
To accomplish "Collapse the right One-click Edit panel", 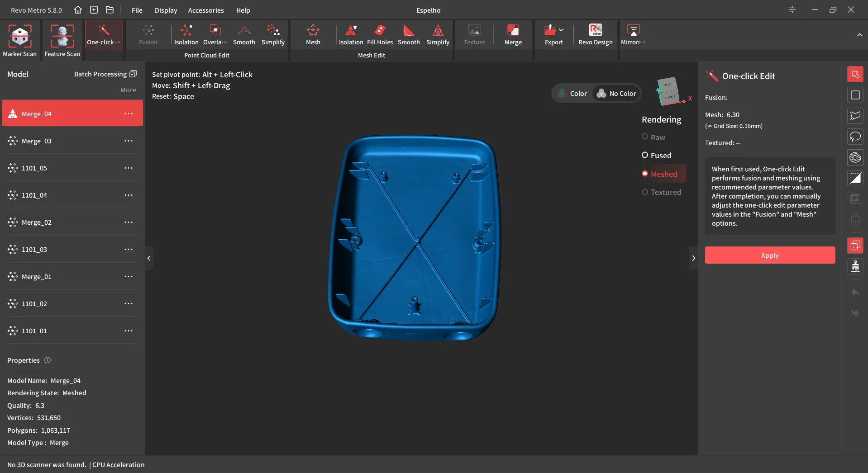I will click(693, 258).
